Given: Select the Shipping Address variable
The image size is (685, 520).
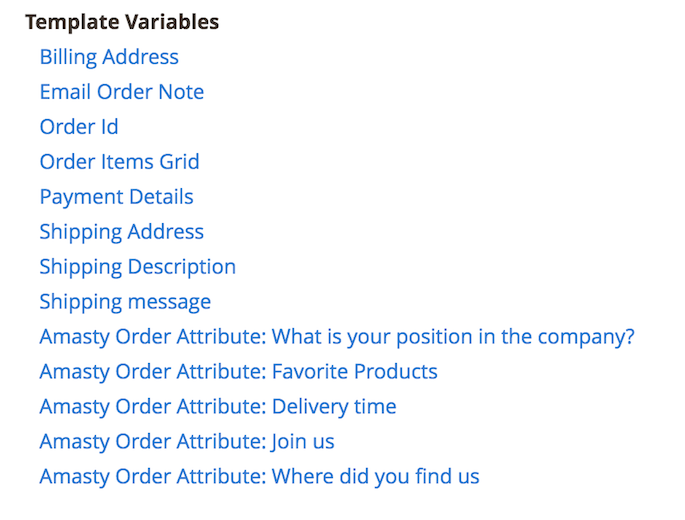Looking at the screenshot, I should point(121,232).
